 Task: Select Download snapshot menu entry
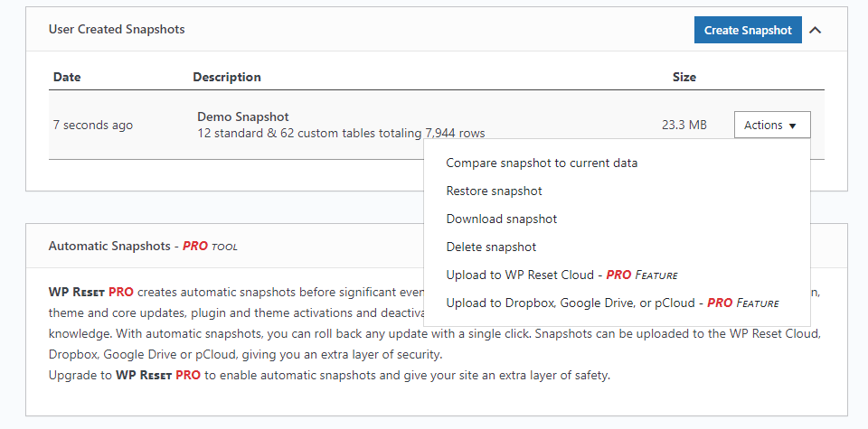(x=501, y=219)
